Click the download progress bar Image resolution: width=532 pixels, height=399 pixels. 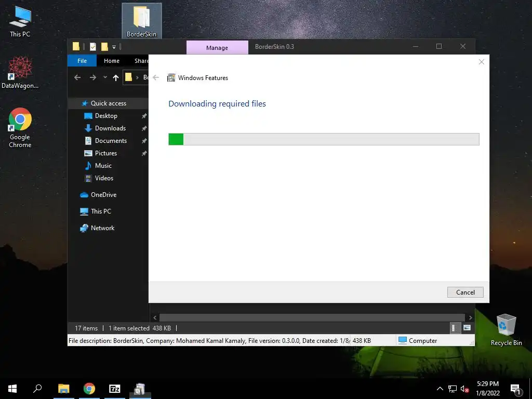[x=324, y=139]
